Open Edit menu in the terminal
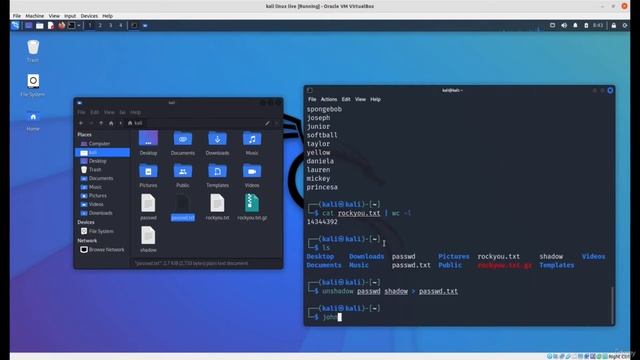Screen dimensions: 640x360 346,99
